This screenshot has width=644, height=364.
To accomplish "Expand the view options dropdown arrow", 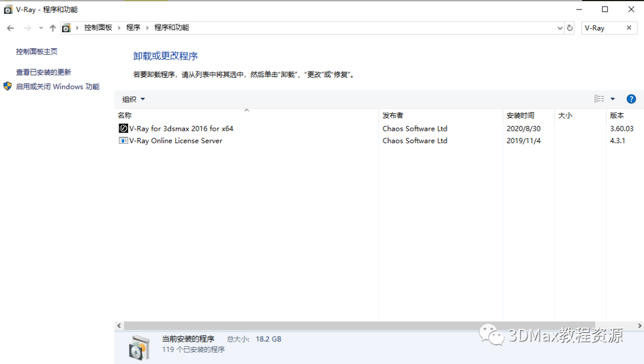I will click(x=612, y=99).
